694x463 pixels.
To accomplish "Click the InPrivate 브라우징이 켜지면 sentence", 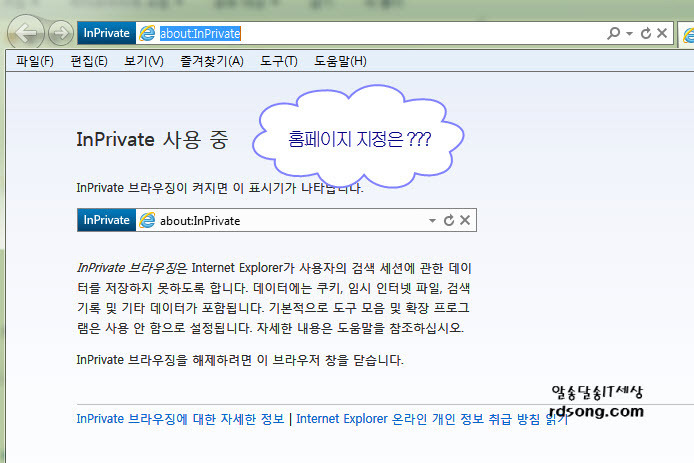I will pyautogui.click(x=220, y=188).
